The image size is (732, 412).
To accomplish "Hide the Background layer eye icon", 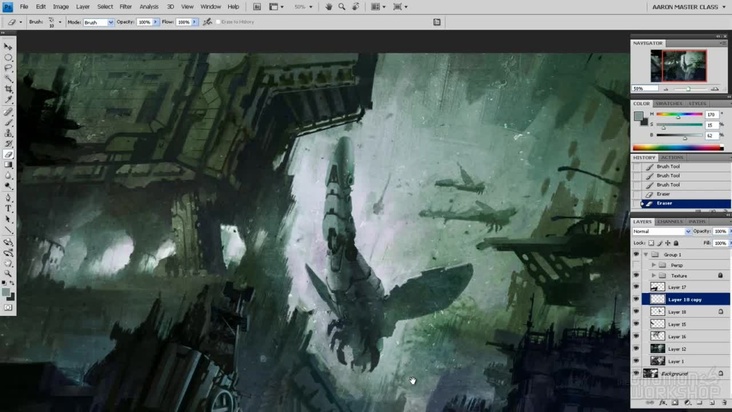I will click(x=636, y=373).
